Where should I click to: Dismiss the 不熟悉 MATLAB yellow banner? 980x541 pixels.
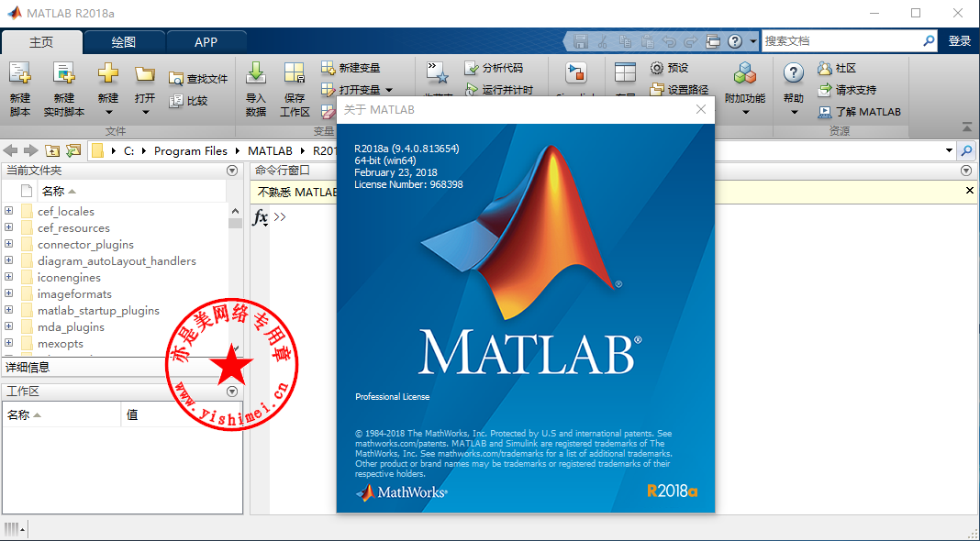[x=969, y=191]
